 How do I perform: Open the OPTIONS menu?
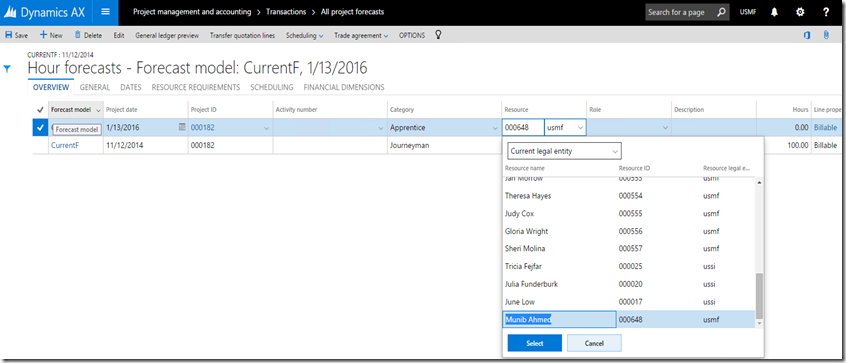[x=412, y=36]
